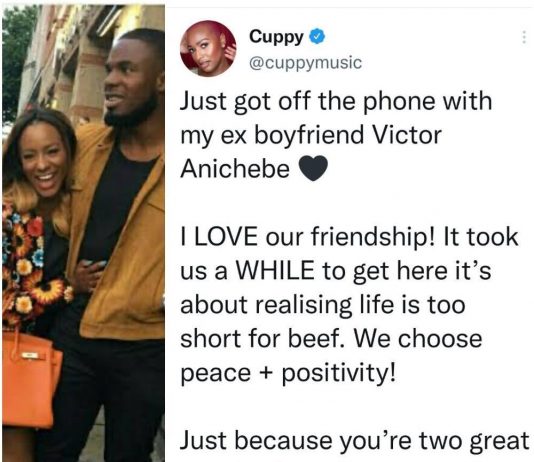Click the name 'Victor' in the tweet

coord(407,135)
